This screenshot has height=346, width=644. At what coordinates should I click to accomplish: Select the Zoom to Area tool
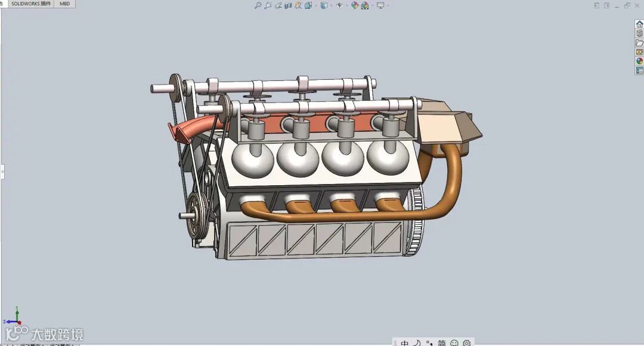268,5
